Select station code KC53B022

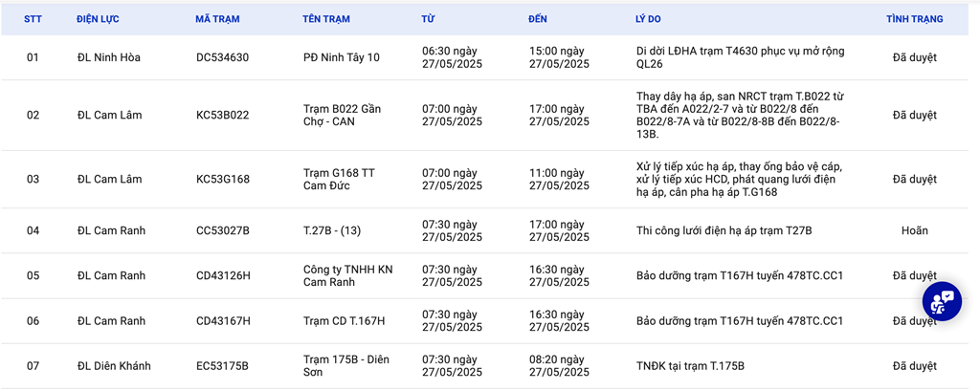click(222, 115)
